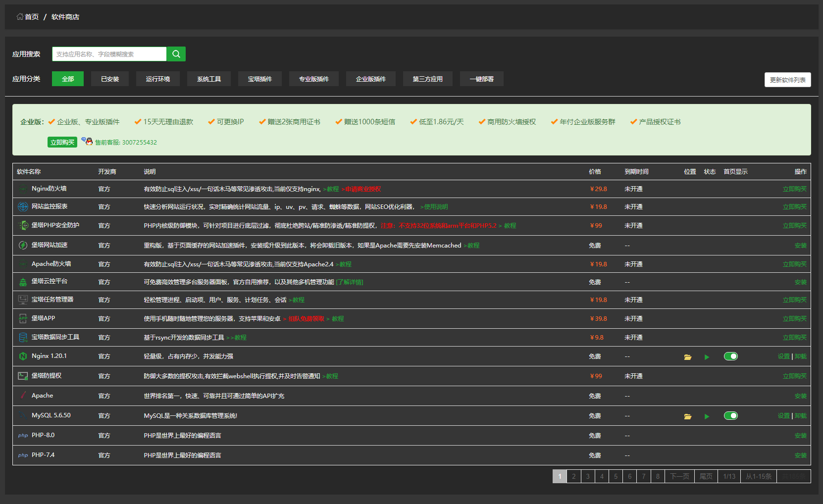Click 安装 for Apache
The height and width of the screenshot is (504, 823).
[801, 396]
